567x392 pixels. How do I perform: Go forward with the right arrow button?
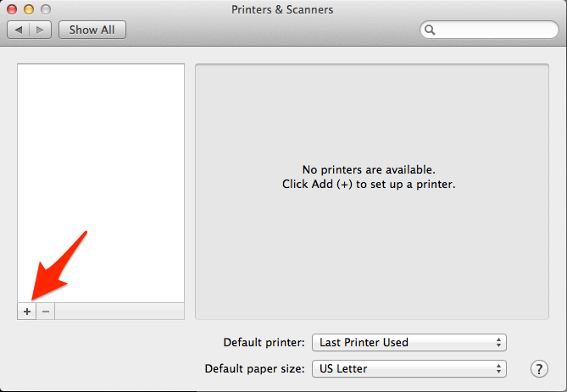pyautogui.click(x=40, y=30)
